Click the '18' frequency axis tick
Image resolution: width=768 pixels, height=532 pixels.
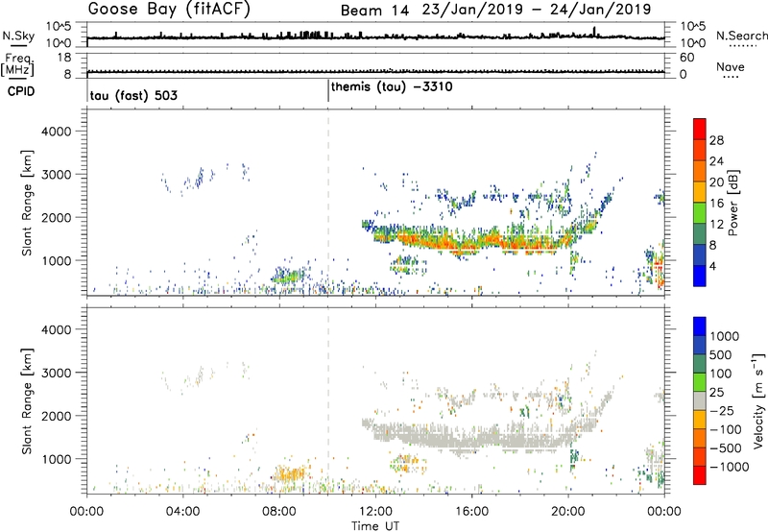(x=64, y=58)
